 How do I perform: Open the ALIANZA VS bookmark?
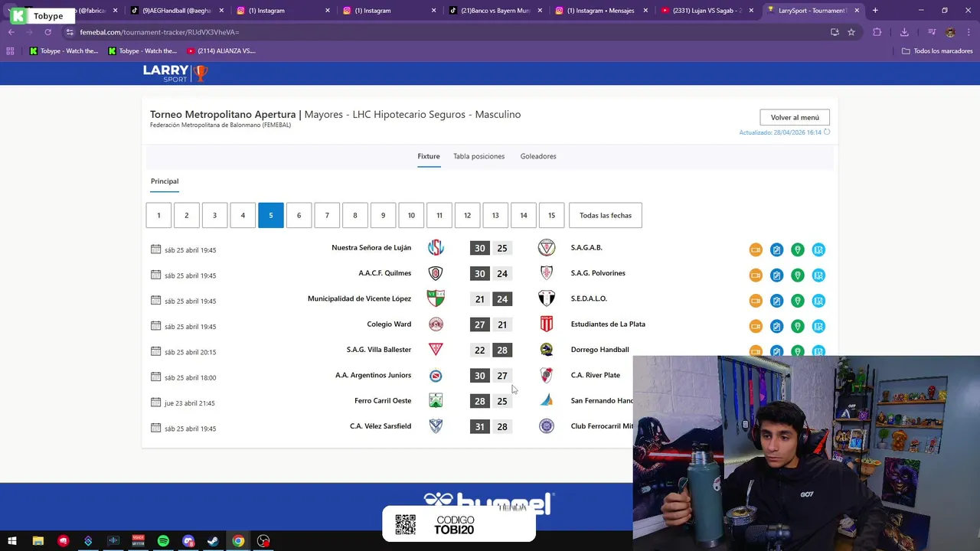coord(220,51)
